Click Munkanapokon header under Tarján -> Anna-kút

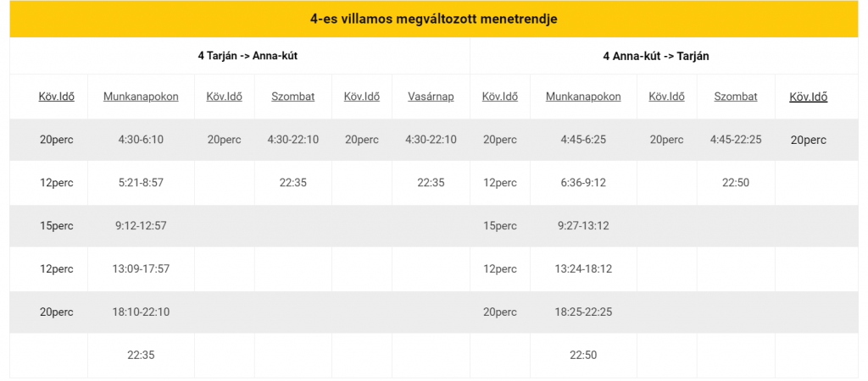click(141, 97)
